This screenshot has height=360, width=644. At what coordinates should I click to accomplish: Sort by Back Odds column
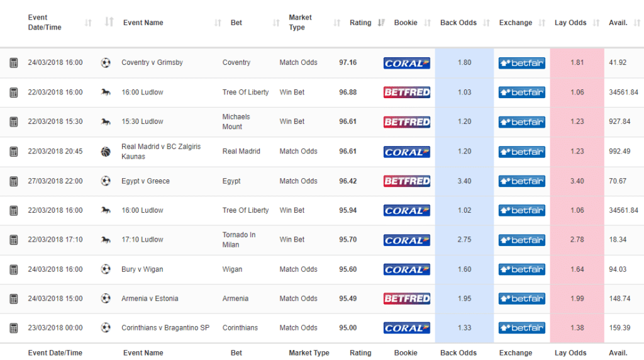(486, 23)
